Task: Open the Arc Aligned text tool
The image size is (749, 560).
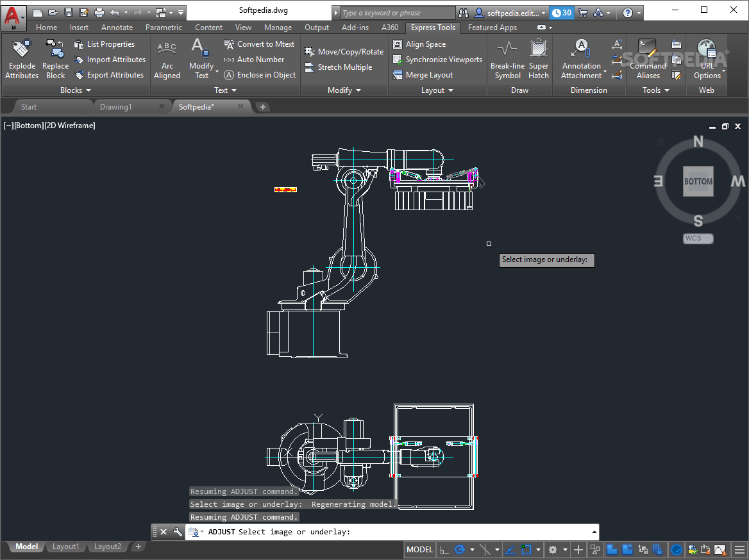Action: coord(167,60)
